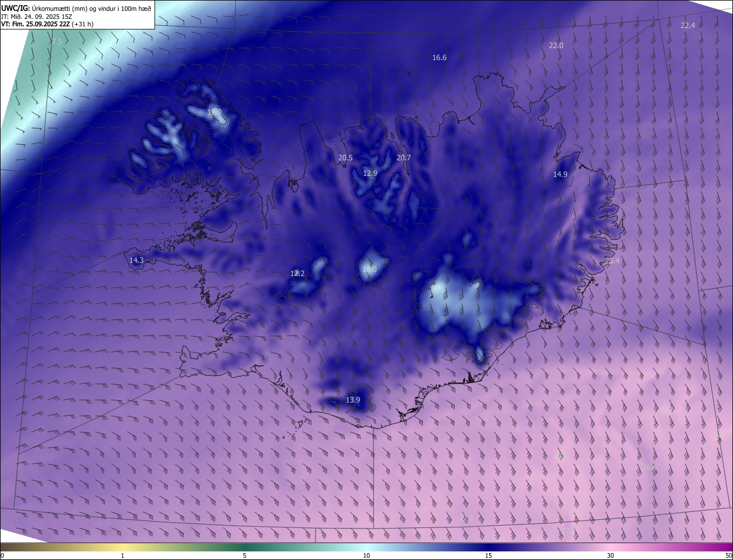733x560 pixels.
Task: Click the 22.4 value label
Action: [x=688, y=25]
